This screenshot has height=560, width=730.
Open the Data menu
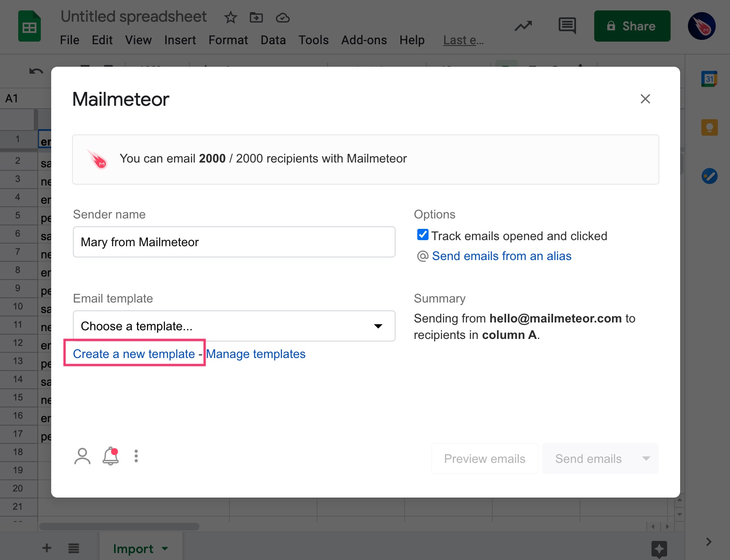click(273, 40)
